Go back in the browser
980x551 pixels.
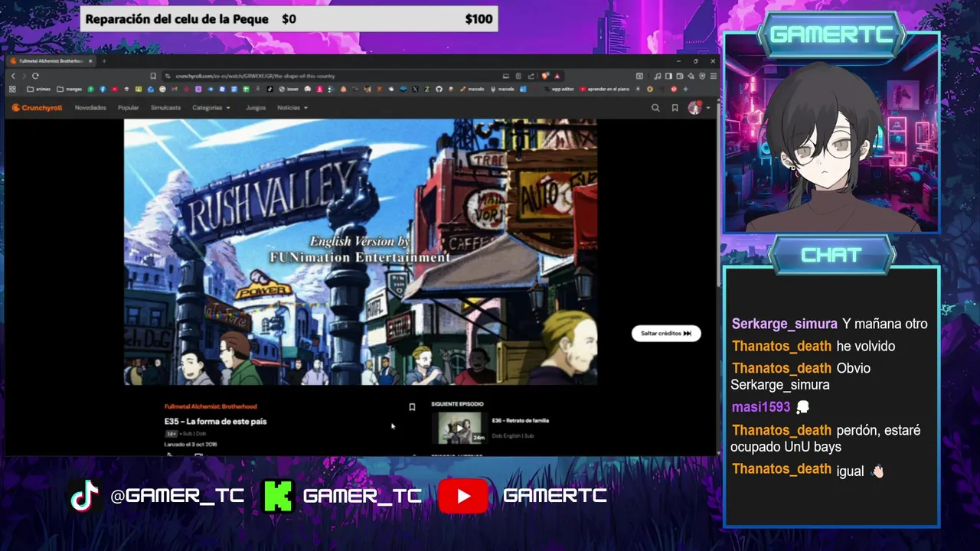(x=13, y=76)
